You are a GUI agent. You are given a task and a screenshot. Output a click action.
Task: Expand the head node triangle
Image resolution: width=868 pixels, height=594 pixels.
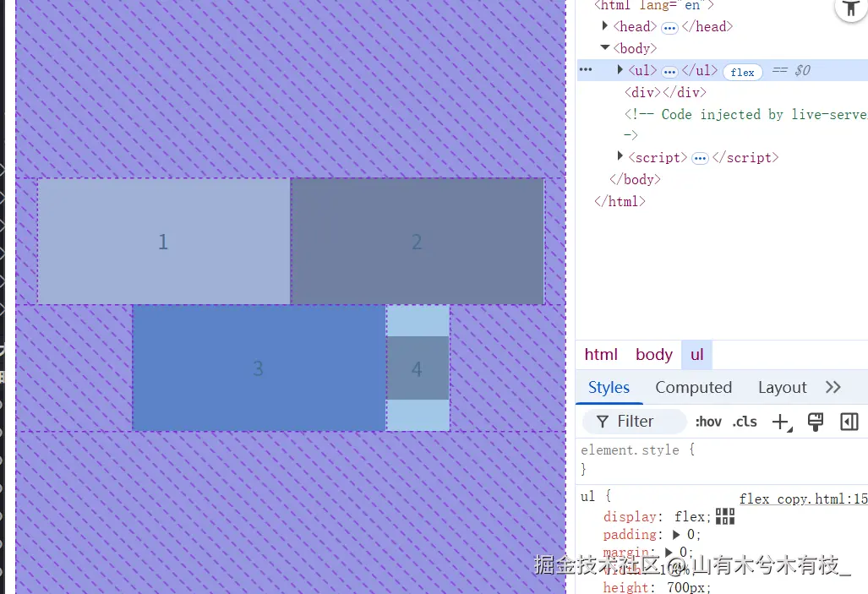(605, 25)
